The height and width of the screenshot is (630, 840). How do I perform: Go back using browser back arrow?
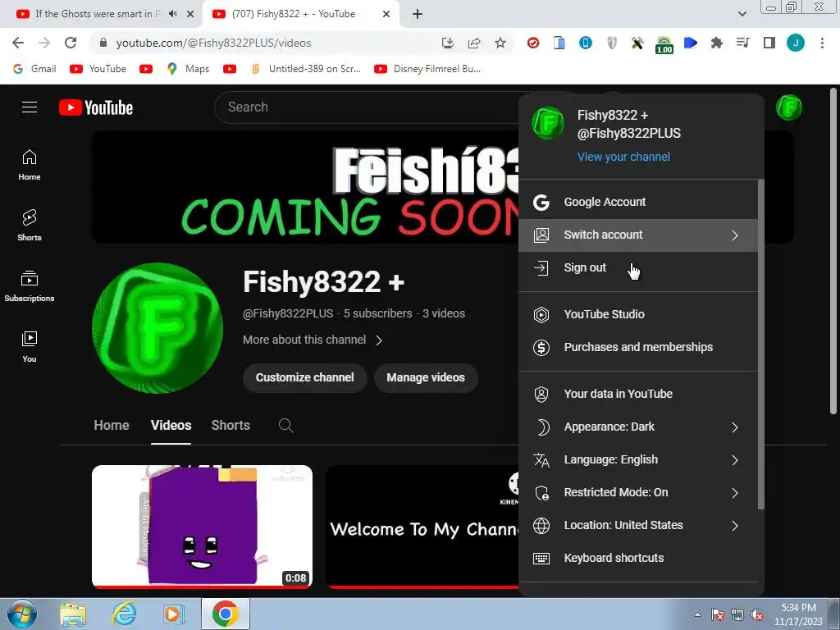[18, 43]
